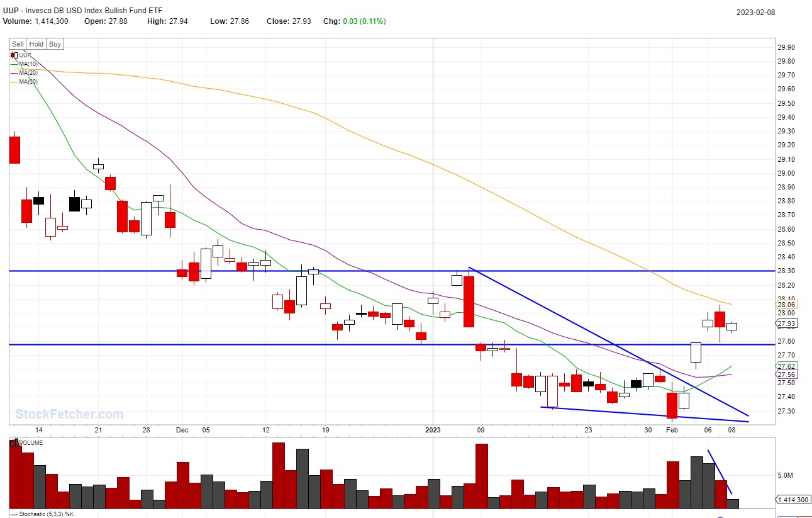Click the Feb date axis label

[x=672, y=431]
